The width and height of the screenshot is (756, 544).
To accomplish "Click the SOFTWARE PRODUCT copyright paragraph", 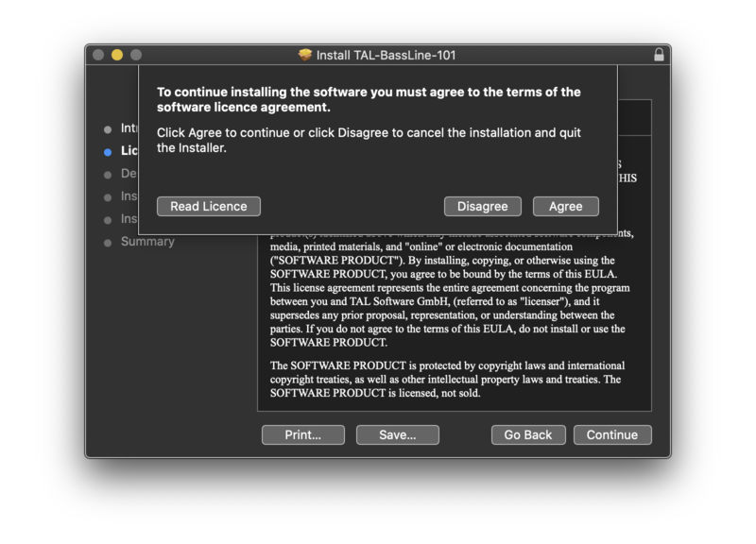I will [x=447, y=380].
